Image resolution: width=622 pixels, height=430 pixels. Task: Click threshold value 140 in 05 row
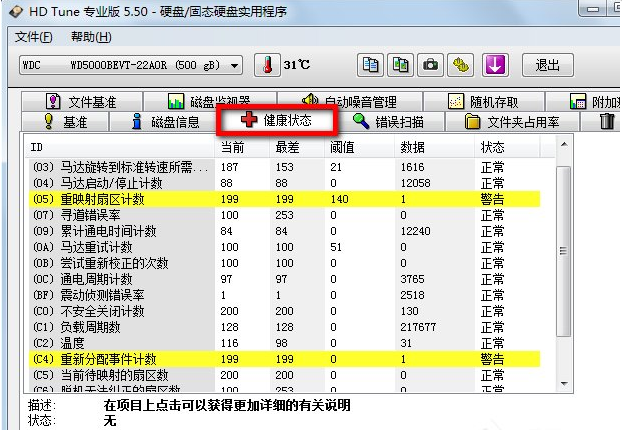[339, 199]
